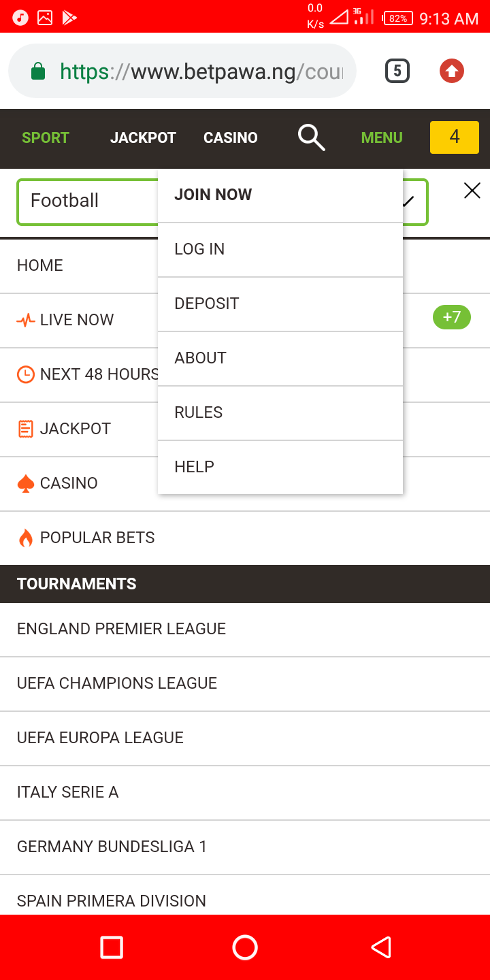Viewport: 490px width, 980px height.
Task: Switch to the JACKPOT tab
Action: click(x=143, y=137)
